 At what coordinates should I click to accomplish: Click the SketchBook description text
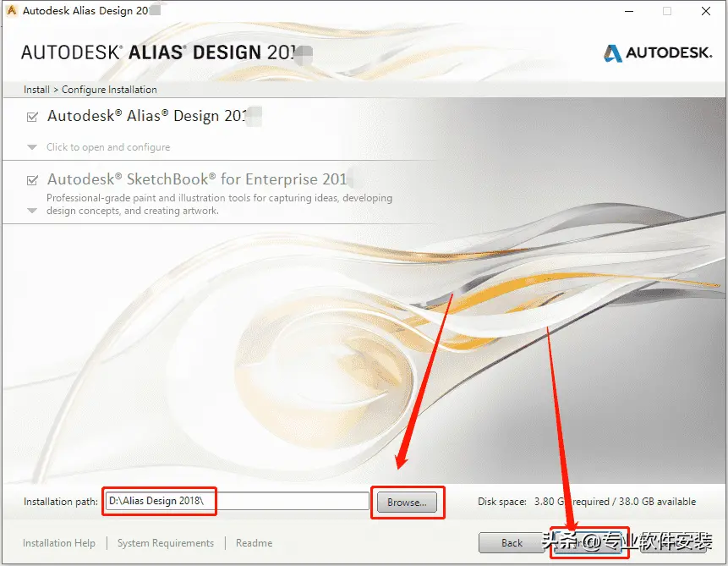pyautogui.click(x=219, y=205)
